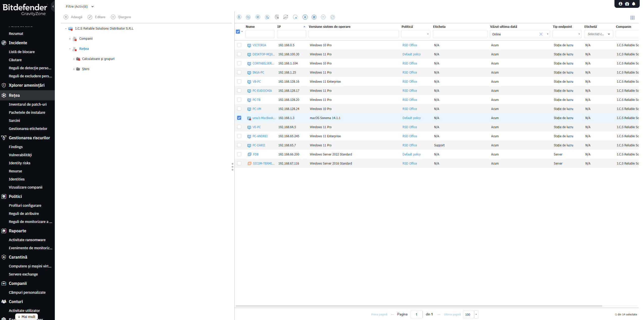
Task: Click the page number input field
Action: click(x=416, y=314)
